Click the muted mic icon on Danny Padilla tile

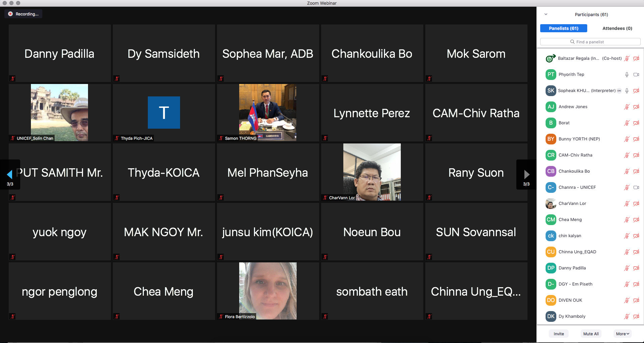point(13,79)
